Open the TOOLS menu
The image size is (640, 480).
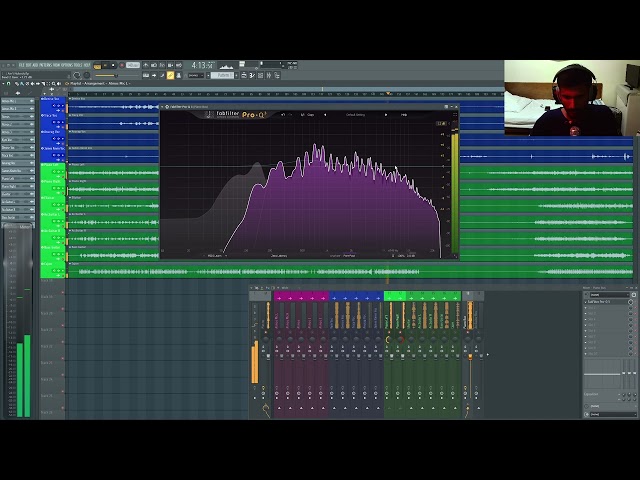(x=80, y=65)
